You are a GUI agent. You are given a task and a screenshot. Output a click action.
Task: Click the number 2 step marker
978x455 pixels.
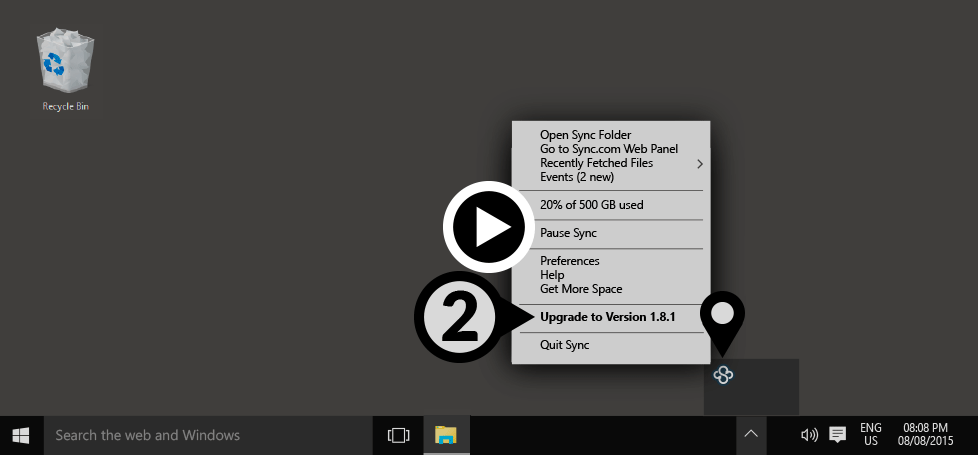[x=456, y=318]
